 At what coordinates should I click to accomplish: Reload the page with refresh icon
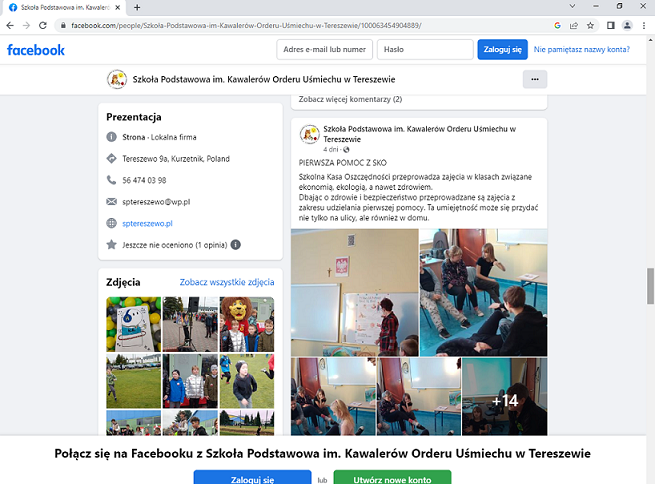click(43, 25)
